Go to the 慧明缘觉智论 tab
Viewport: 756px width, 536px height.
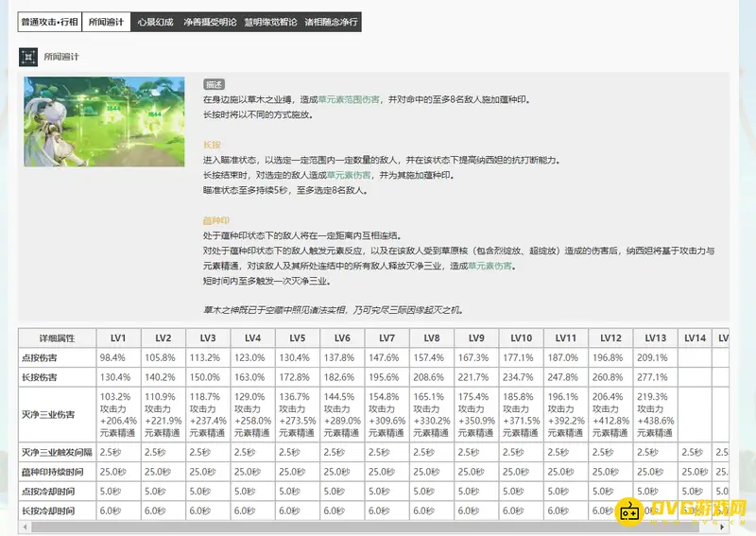pos(269,22)
